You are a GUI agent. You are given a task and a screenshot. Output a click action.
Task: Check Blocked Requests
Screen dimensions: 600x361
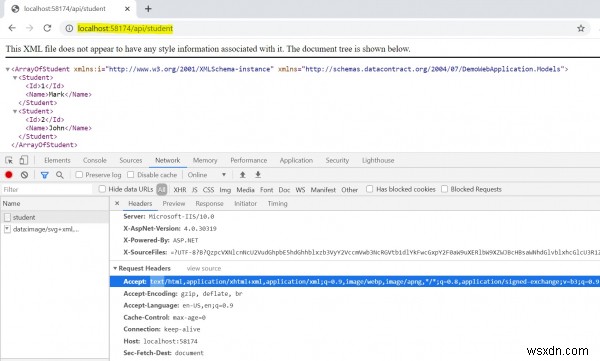444,189
